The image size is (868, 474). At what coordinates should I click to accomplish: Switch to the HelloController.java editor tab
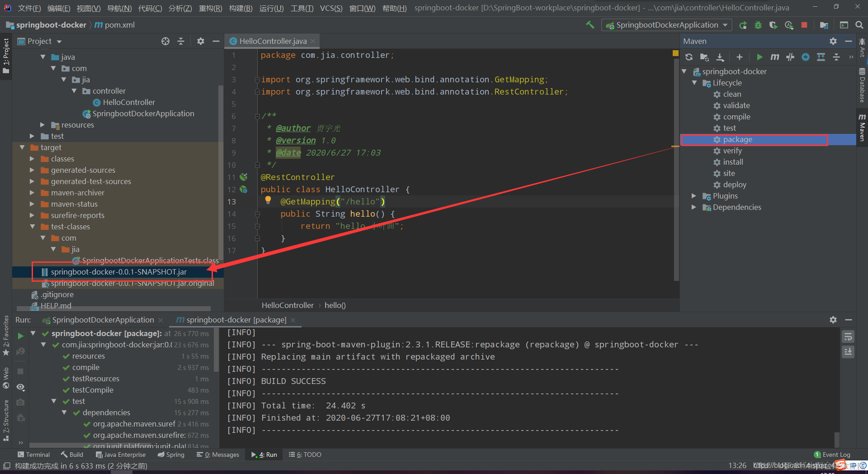[273, 41]
